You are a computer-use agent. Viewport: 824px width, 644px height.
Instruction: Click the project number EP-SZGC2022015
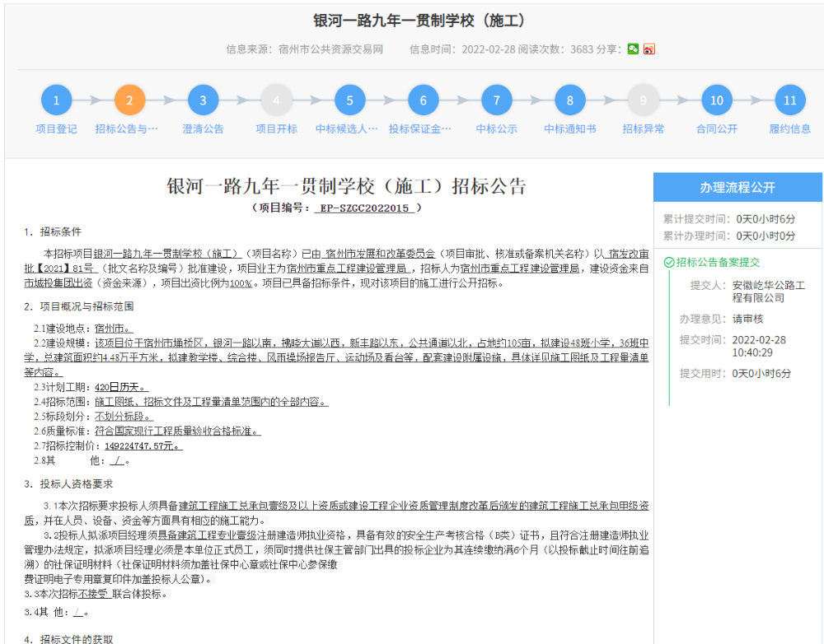click(x=365, y=208)
